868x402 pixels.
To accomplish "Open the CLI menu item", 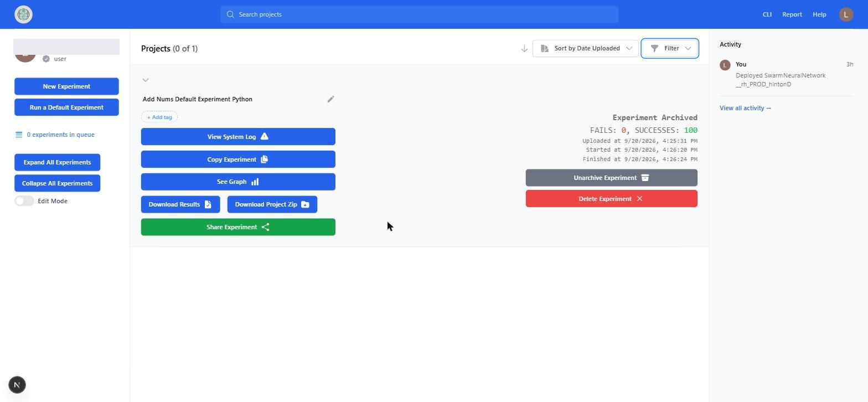I will tap(767, 14).
